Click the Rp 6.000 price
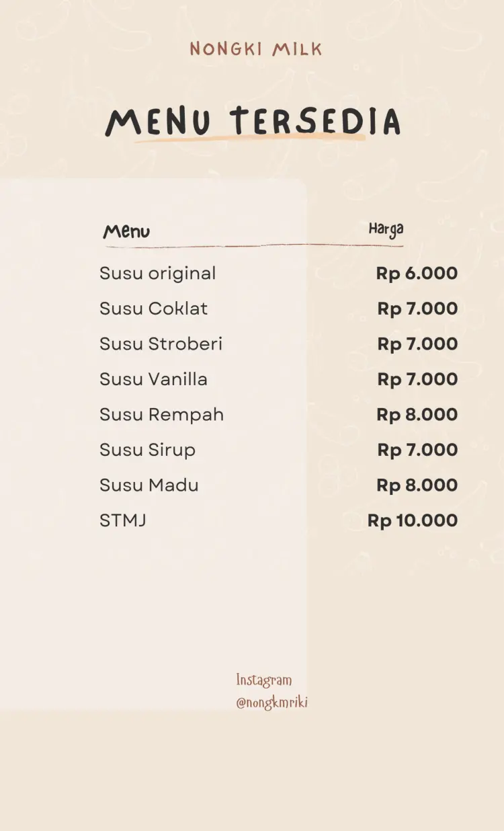504x831 pixels. tap(417, 274)
